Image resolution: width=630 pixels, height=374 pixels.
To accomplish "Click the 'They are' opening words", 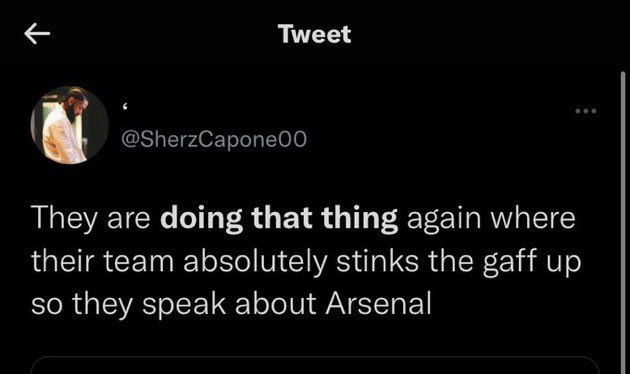I will click(x=91, y=218).
